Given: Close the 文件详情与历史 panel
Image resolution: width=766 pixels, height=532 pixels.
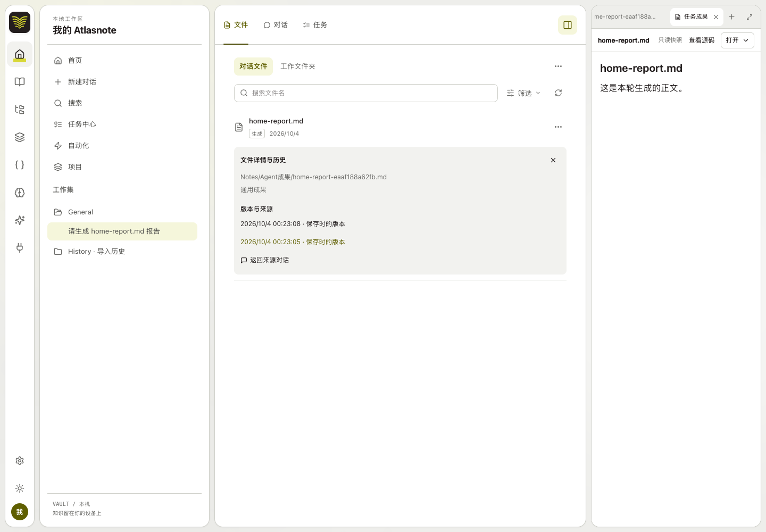Looking at the screenshot, I should [553, 160].
